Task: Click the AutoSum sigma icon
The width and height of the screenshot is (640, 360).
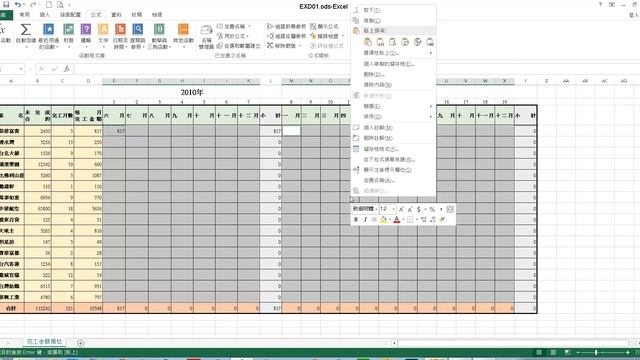Action: pos(25,30)
